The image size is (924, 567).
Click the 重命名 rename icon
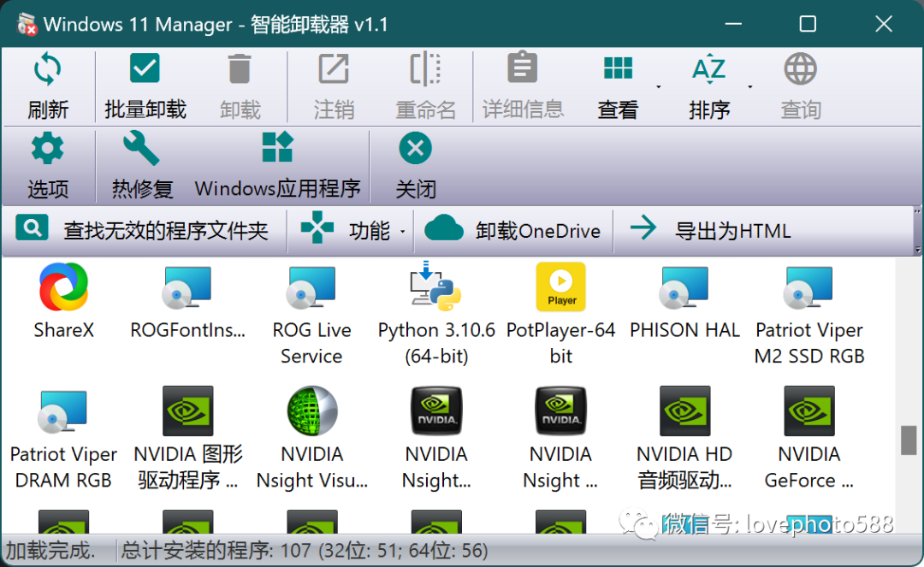pyautogui.click(x=425, y=69)
